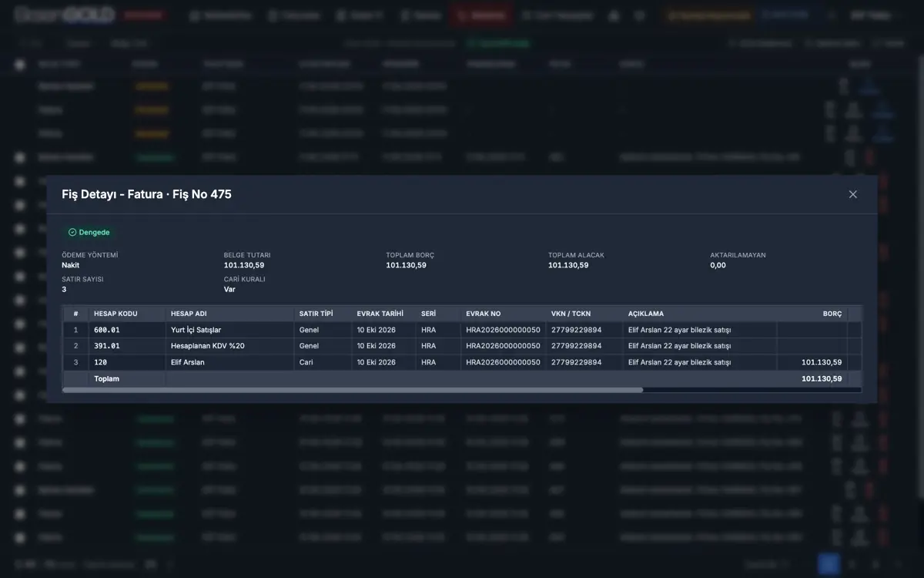This screenshot has width=924, height=578.
Task: Select the BORÇ column header
Action: 832,314
